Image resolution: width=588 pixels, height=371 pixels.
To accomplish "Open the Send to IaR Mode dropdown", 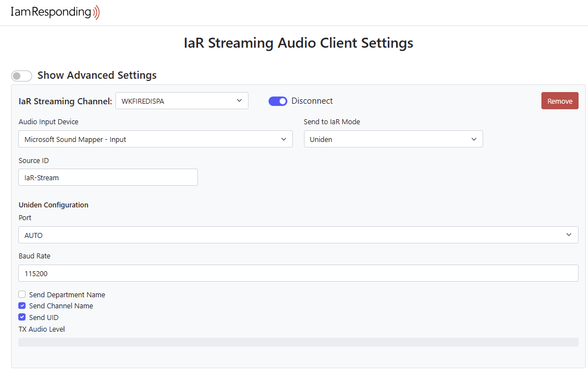I will coord(393,139).
